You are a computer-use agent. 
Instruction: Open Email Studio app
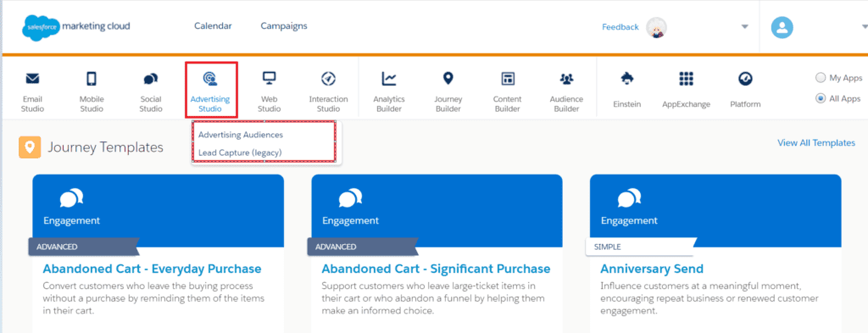pyautogui.click(x=33, y=92)
